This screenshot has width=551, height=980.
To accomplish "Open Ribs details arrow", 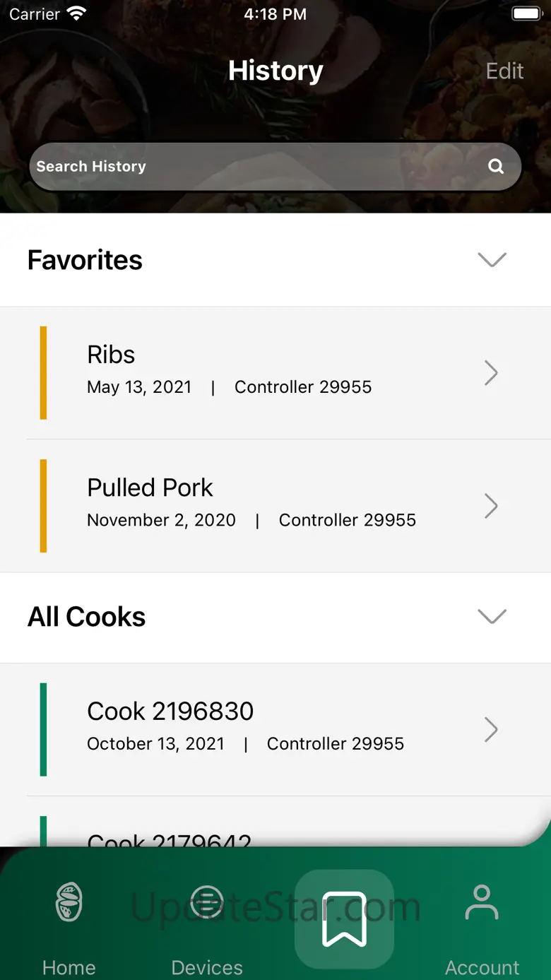I will coord(491,372).
